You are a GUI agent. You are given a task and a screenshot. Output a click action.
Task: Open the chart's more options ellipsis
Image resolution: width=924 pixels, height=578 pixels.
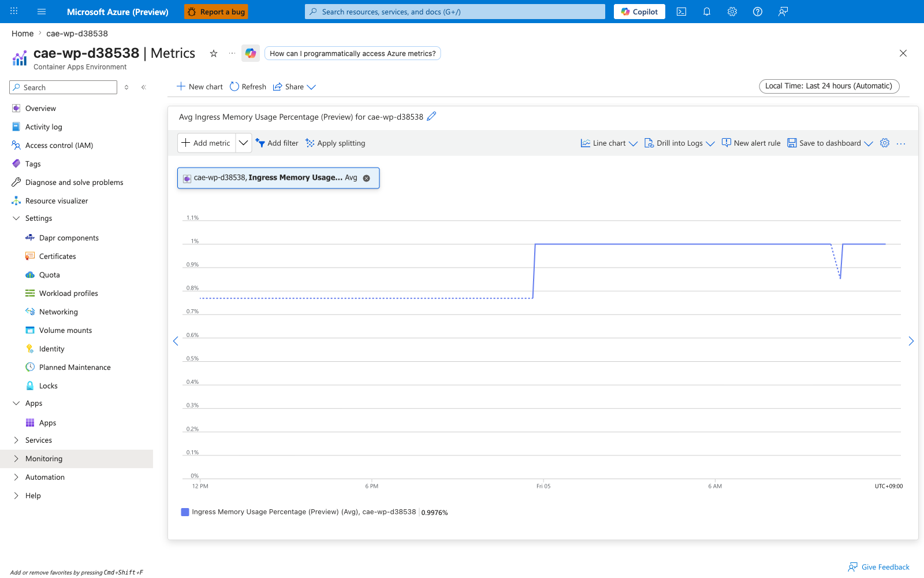coord(901,143)
